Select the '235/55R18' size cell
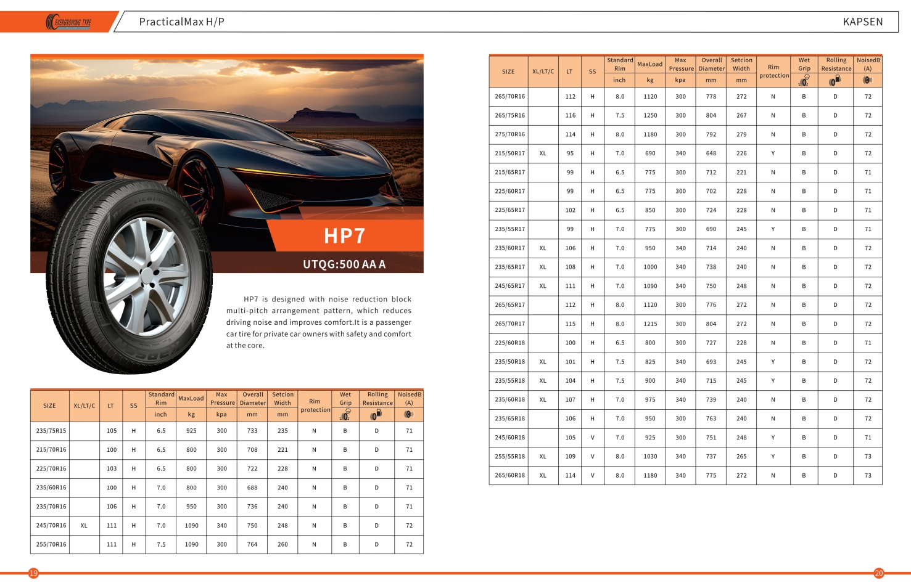Viewport: 911px width, 588px height. 510,381
